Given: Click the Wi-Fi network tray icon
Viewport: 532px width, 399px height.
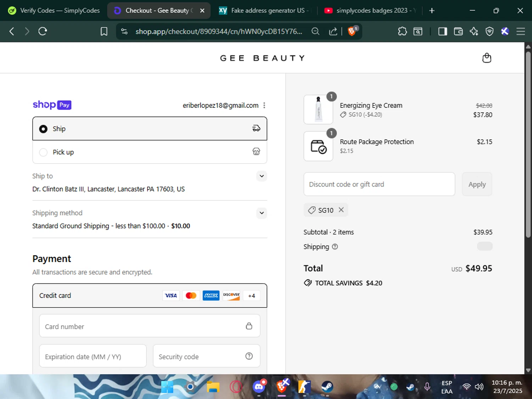Looking at the screenshot, I should (466, 387).
